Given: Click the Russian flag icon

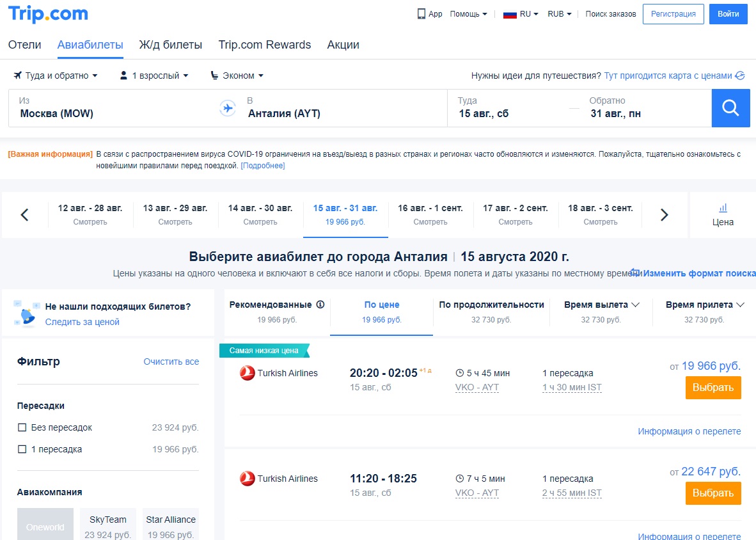Looking at the screenshot, I should pos(510,14).
